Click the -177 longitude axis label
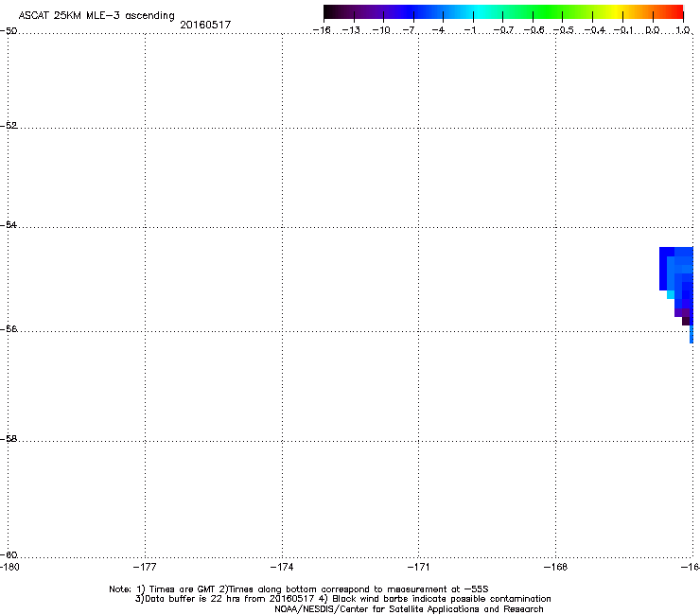Viewport: 700px width, 615px height. 145,567
